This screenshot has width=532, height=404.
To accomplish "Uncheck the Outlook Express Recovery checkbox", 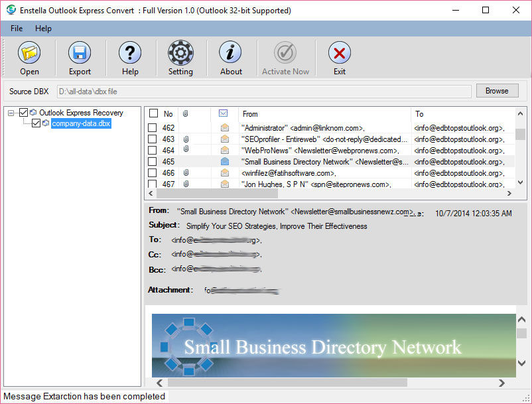I will point(23,112).
